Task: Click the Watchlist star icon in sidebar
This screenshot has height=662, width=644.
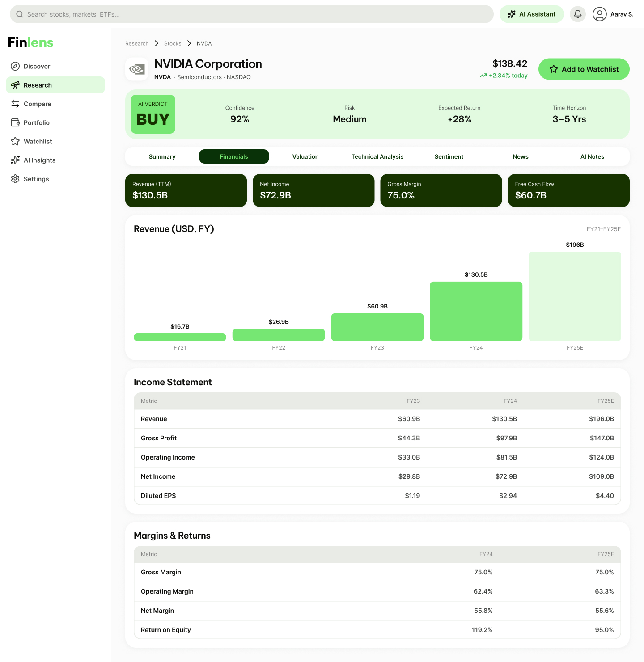Action: coord(15,141)
